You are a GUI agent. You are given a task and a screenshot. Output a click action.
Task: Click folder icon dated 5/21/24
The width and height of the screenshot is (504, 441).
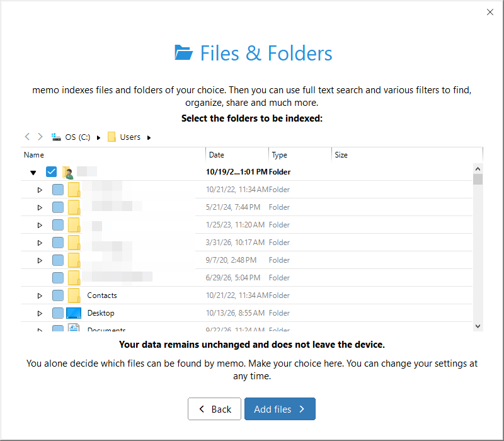tap(74, 207)
